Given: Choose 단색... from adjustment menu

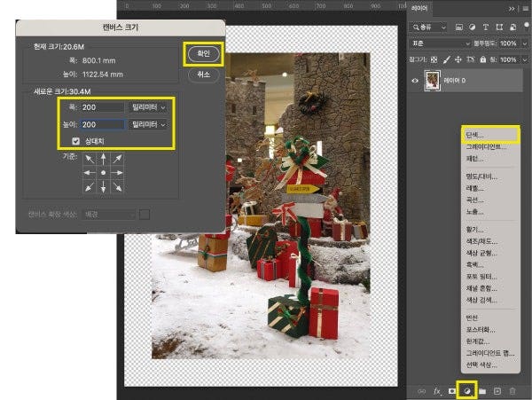Looking at the screenshot, I should 490,135.
